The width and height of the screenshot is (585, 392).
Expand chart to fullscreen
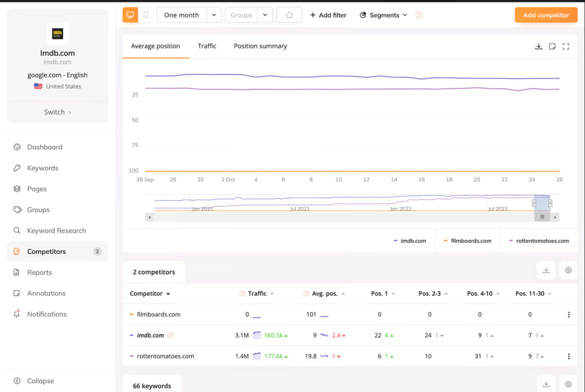566,46
